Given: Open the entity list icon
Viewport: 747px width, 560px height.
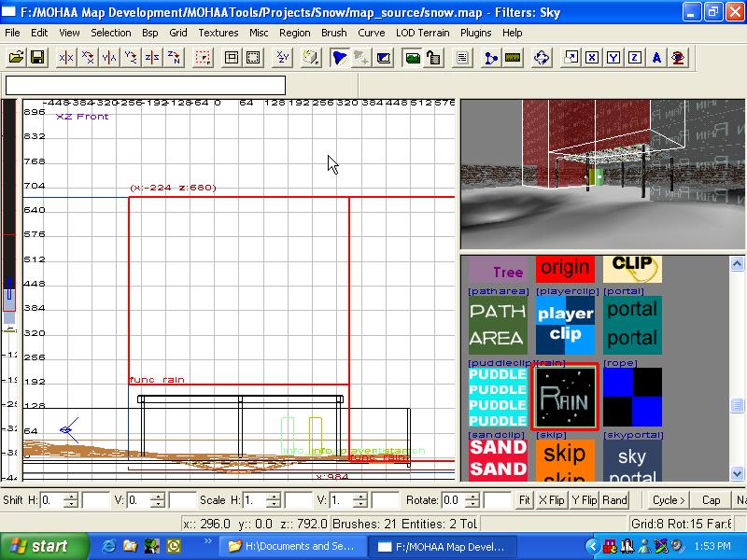Looking at the screenshot, I should 461,58.
